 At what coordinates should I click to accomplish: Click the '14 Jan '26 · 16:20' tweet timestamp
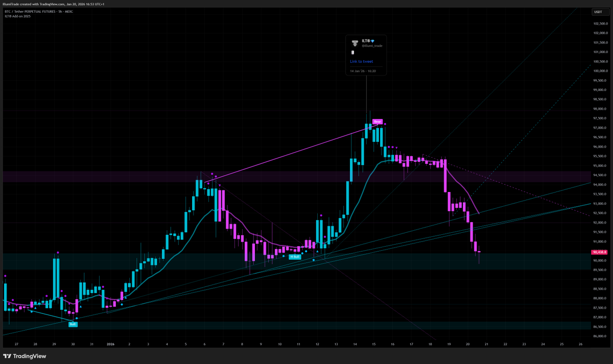point(363,71)
